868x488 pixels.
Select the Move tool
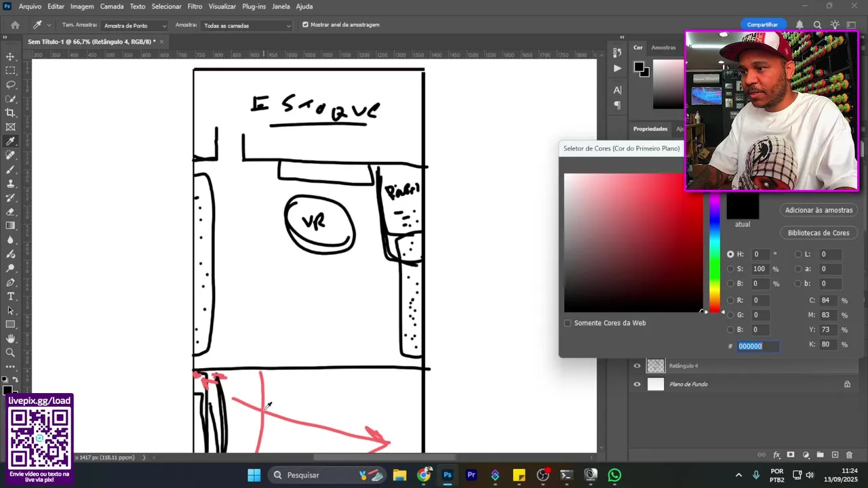[10, 56]
